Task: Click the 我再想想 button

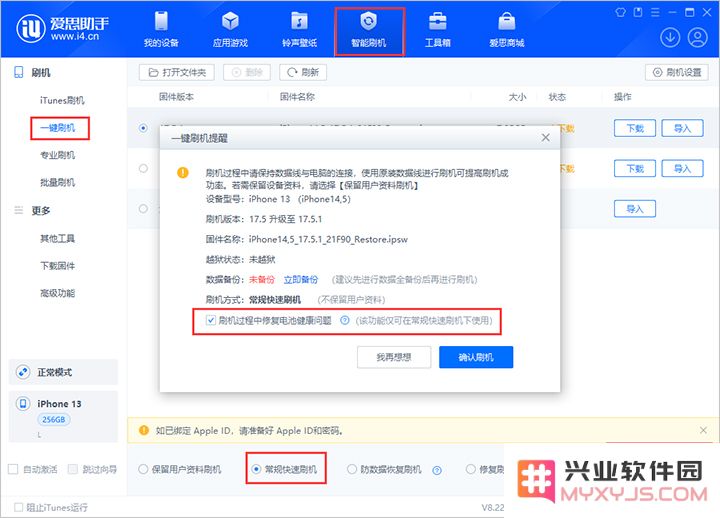Action: 394,357
